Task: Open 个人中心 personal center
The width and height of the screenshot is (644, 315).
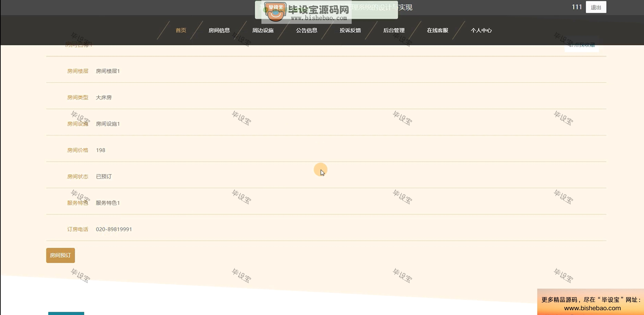Action: pyautogui.click(x=481, y=30)
